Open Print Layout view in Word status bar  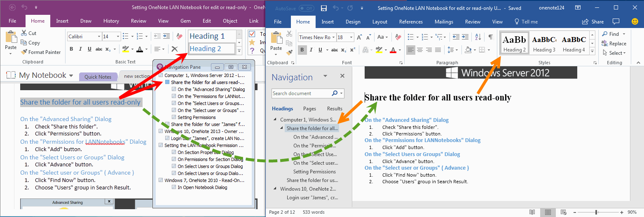coord(548,212)
